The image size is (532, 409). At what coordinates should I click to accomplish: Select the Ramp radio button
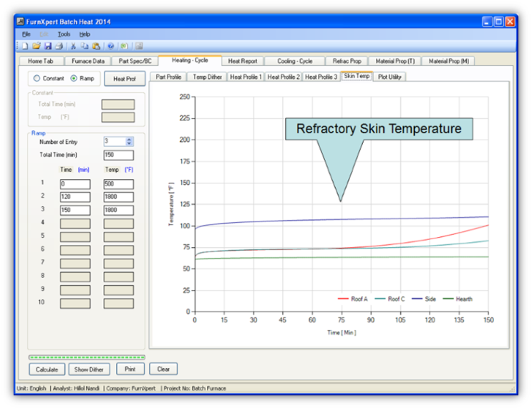pos(74,78)
